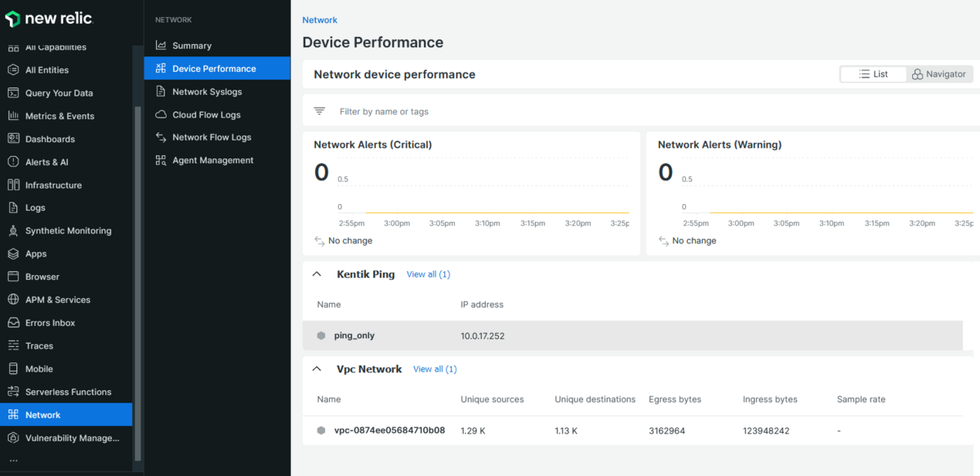Click the left sidebar scrollbar
The height and width of the screenshot is (476, 980).
coord(138,283)
